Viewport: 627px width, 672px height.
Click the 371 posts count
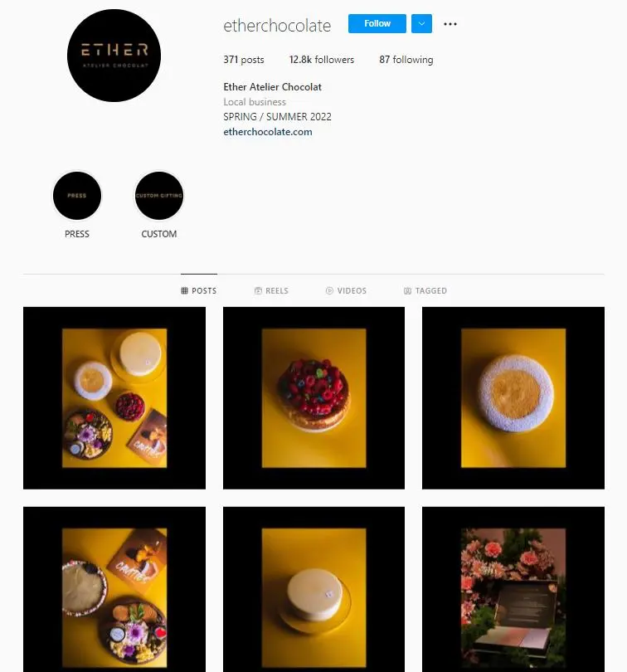(x=244, y=60)
